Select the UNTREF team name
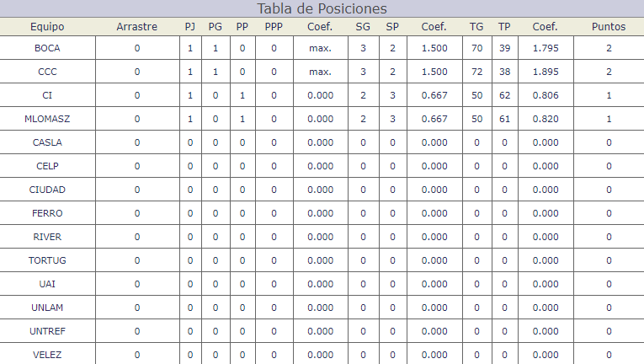 (47, 331)
